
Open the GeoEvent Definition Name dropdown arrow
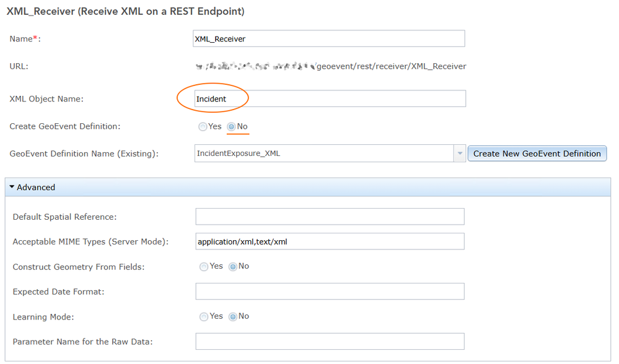point(459,154)
